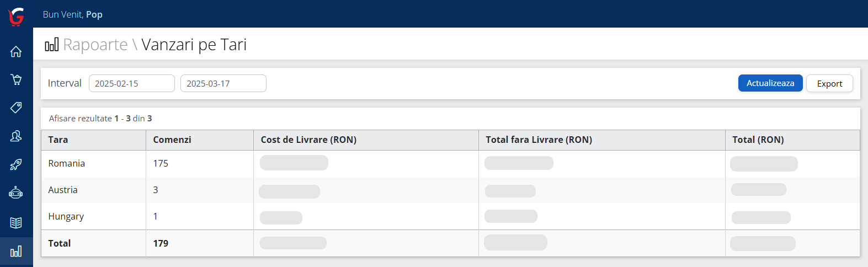Select the Austria table row
Screen dimensions: 868x267
click(x=63, y=190)
